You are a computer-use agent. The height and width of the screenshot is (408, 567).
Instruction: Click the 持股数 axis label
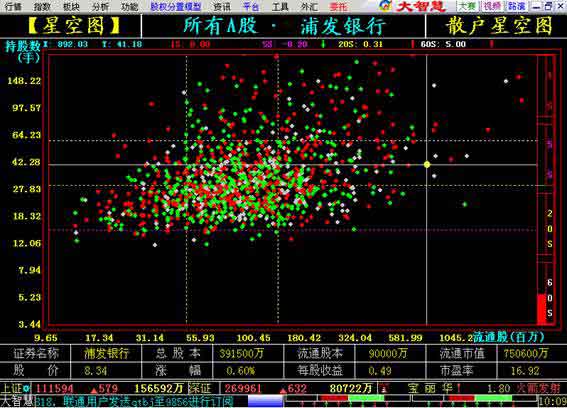[23, 46]
